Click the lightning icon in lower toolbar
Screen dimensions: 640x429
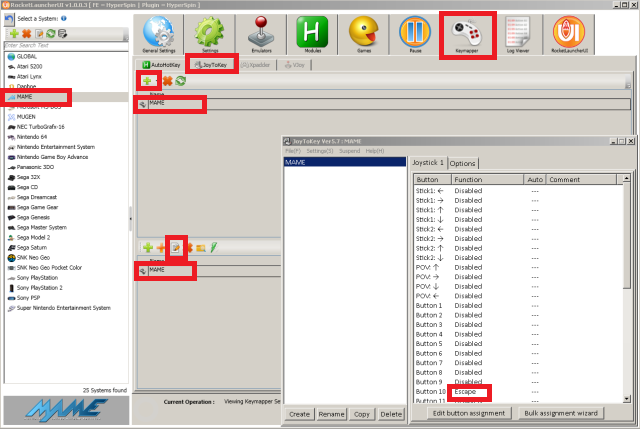pyautogui.click(x=213, y=247)
